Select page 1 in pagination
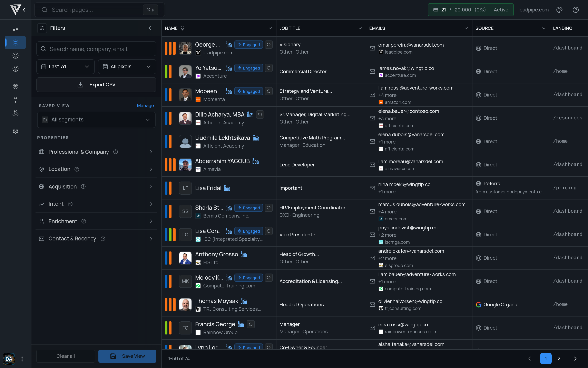The width and height of the screenshot is (588, 368). click(546, 359)
